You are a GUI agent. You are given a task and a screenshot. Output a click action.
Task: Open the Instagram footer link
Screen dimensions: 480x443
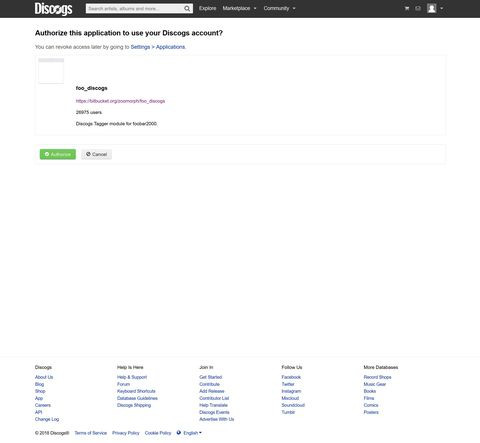click(x=291, y=391)
